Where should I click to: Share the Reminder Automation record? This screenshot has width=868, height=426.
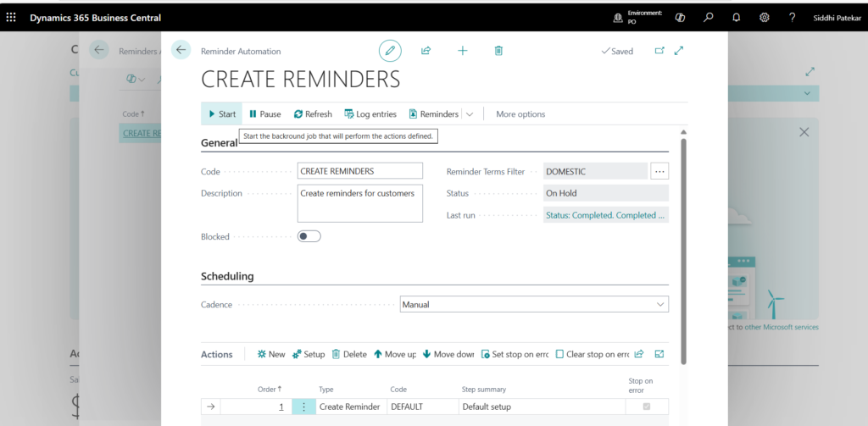point(426,51)
